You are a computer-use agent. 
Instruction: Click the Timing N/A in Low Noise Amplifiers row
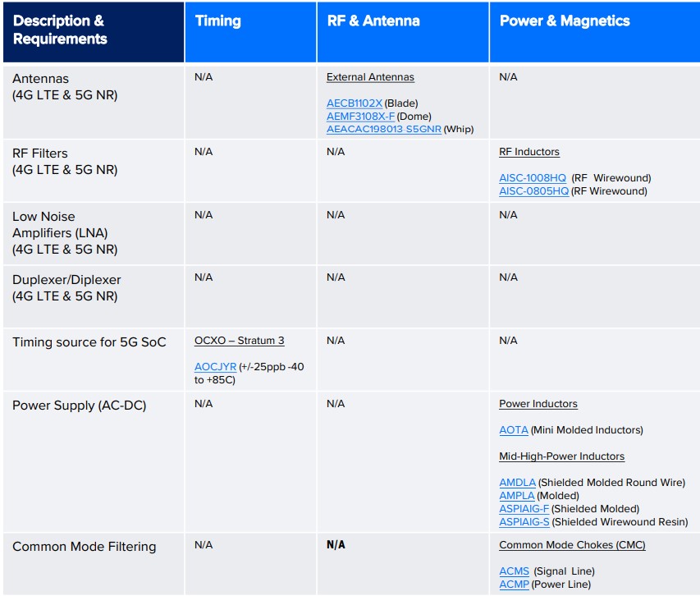point(204,215)
